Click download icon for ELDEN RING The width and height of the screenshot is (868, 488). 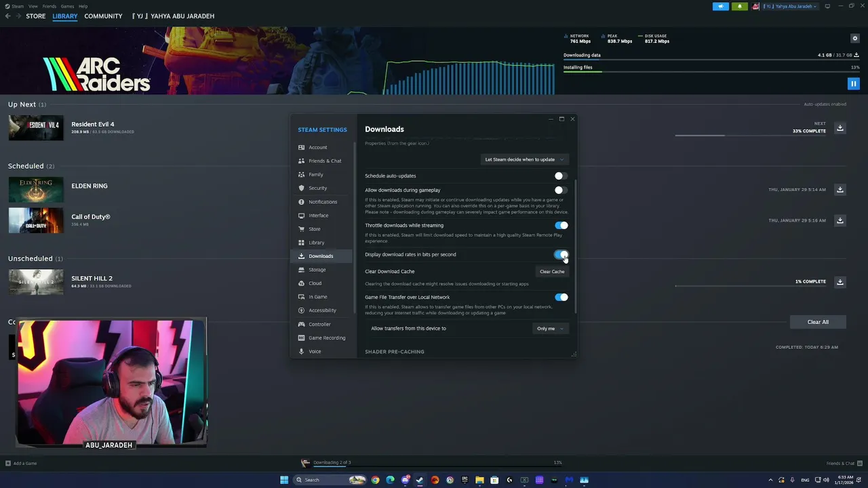coord(840,190)
